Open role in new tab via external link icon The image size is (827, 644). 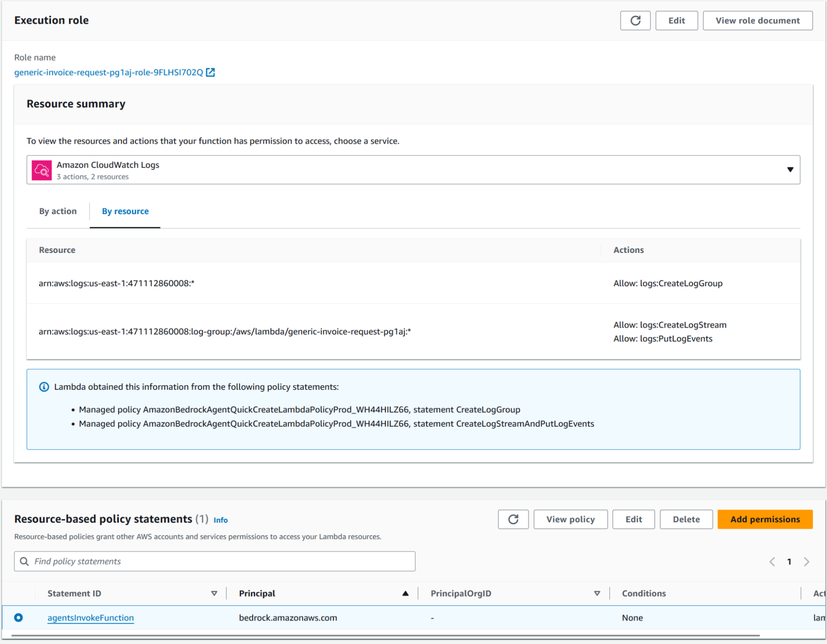(x=211, y=72)
